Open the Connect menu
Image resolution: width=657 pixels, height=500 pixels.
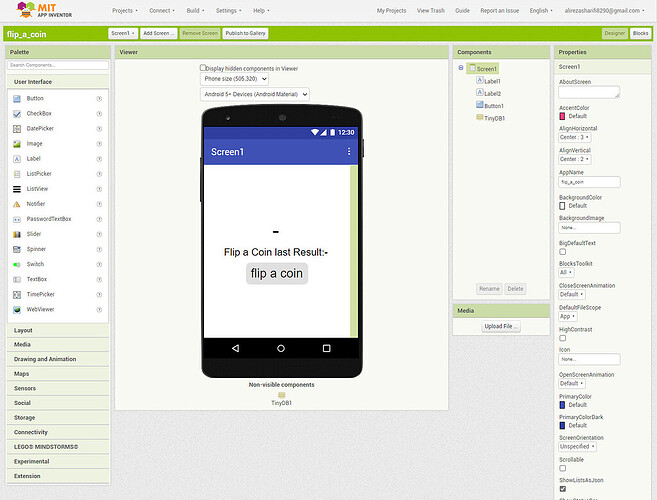tap(162, 10)
